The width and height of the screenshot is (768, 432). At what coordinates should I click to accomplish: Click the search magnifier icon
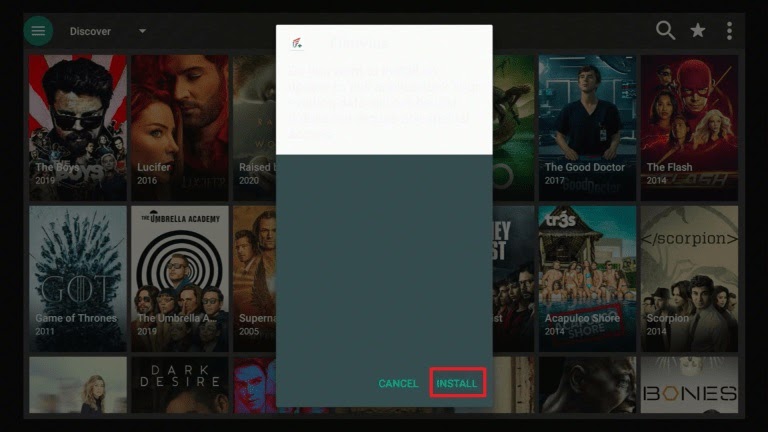click(x=665, y=30)
